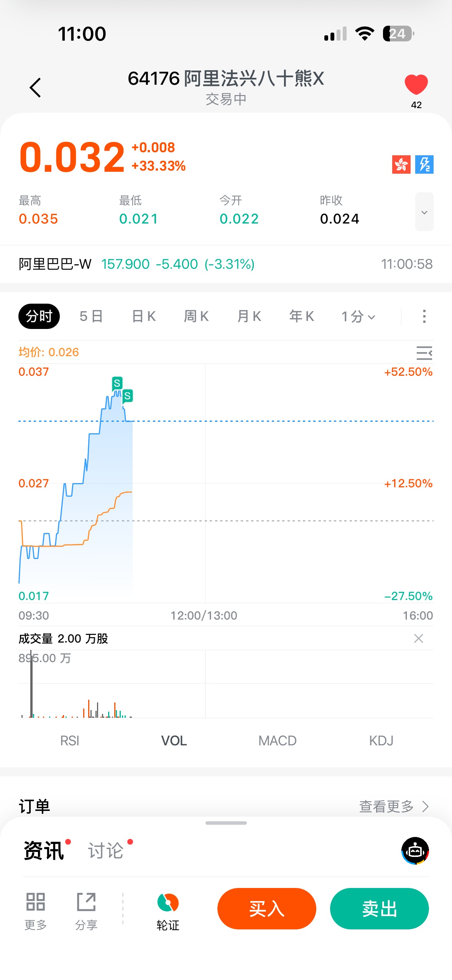The width and height of the screenshot is (452, 980).
Task: Tap the Hong Kong flag market icon
Action: pyautogui.click(x=401, y=164)
